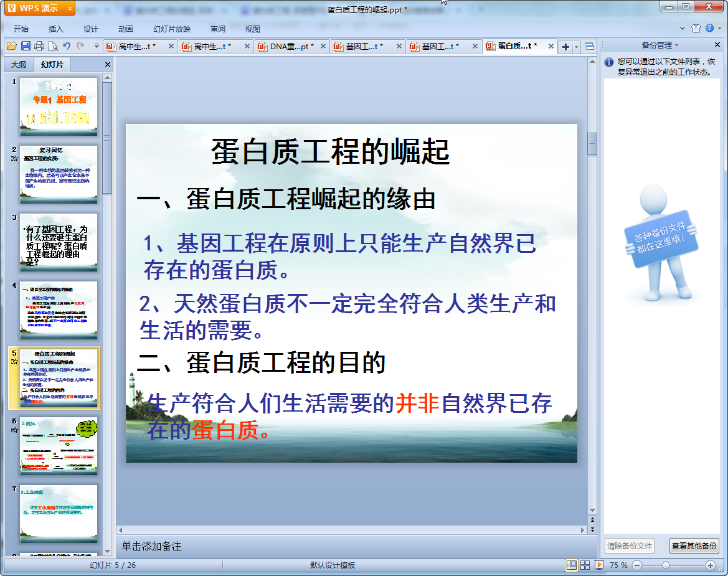This screenshot has height=576, width=728.
Task: Save the presentation with the floppy disk icon
Action: (x=26, y=46)
